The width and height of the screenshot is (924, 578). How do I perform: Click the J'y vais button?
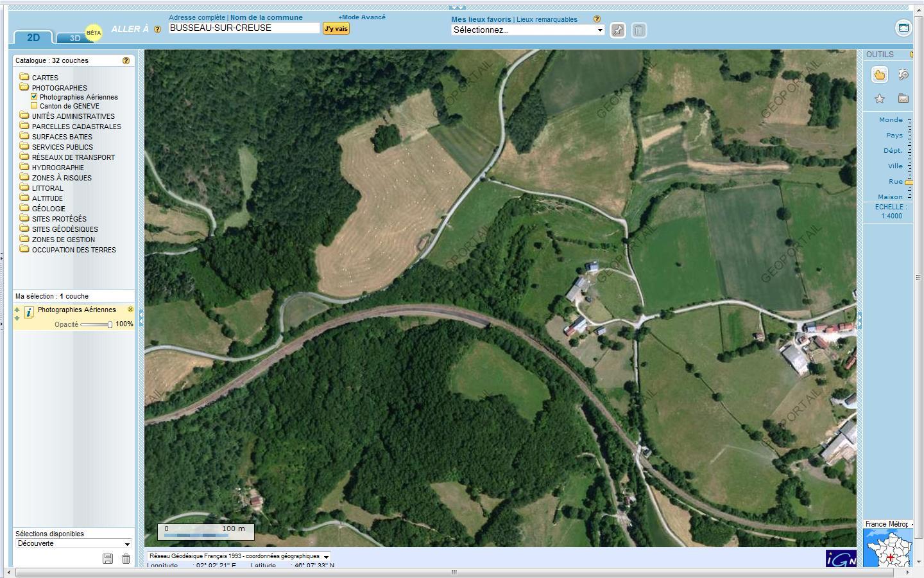pos(336,28)
